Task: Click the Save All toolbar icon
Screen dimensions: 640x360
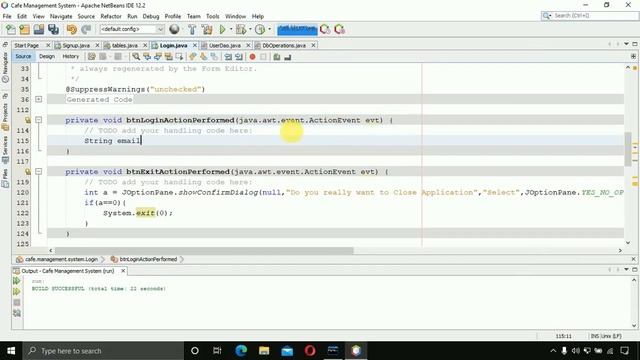Action: tap(53, 29)
